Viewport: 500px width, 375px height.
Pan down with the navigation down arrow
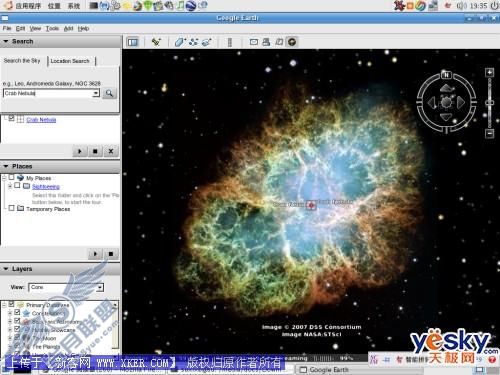[x=446, y=117]
